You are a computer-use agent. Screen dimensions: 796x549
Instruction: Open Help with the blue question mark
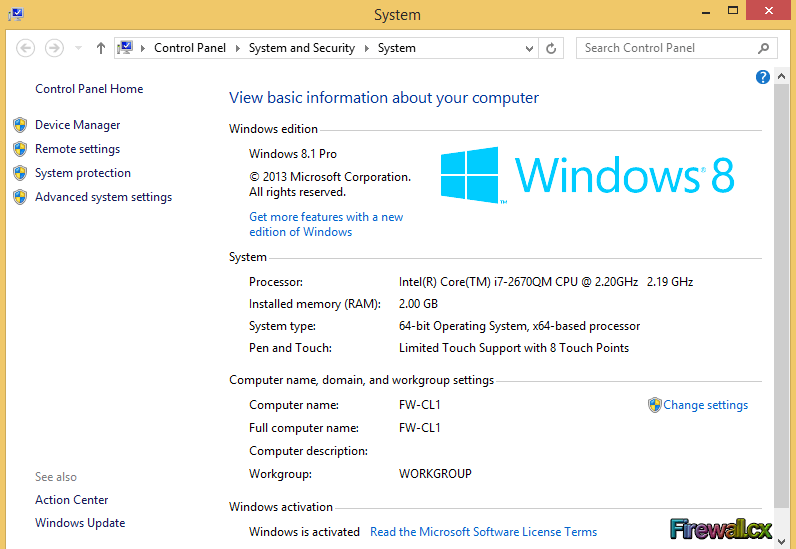point(762,77)
